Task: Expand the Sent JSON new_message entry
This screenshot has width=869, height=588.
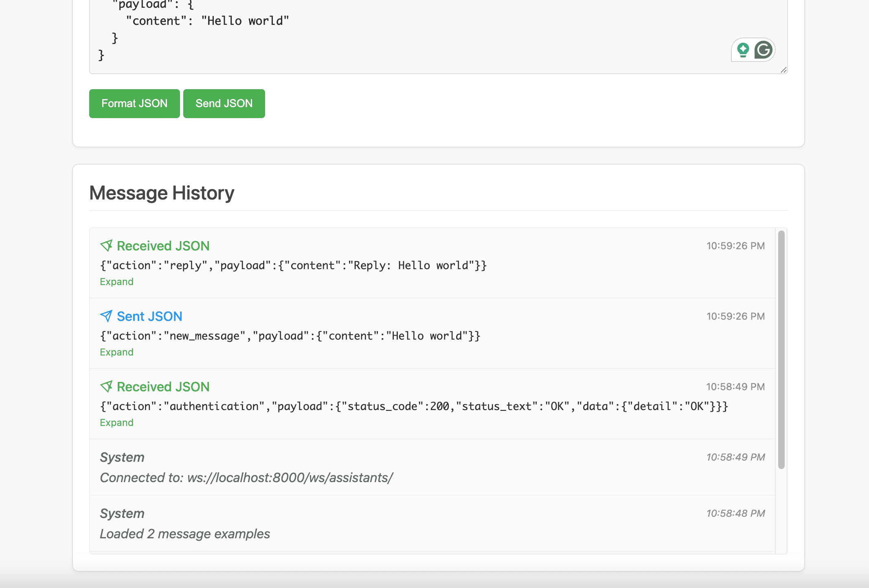Action: pyautogui.click(x=117, y=352)
